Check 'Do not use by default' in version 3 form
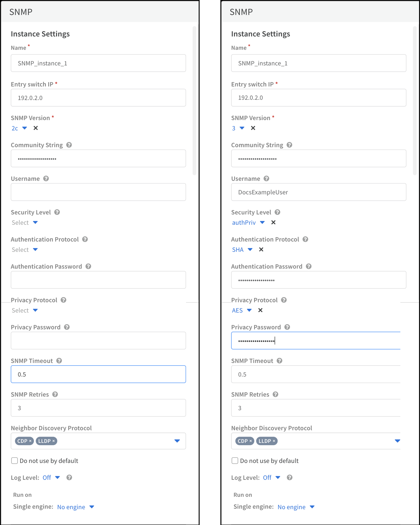The width and height of the screenshot is (420, 525). [235, 461]
